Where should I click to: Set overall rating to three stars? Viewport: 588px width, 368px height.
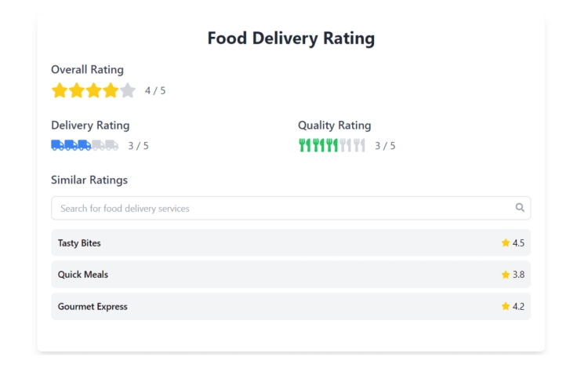[94, 90]
